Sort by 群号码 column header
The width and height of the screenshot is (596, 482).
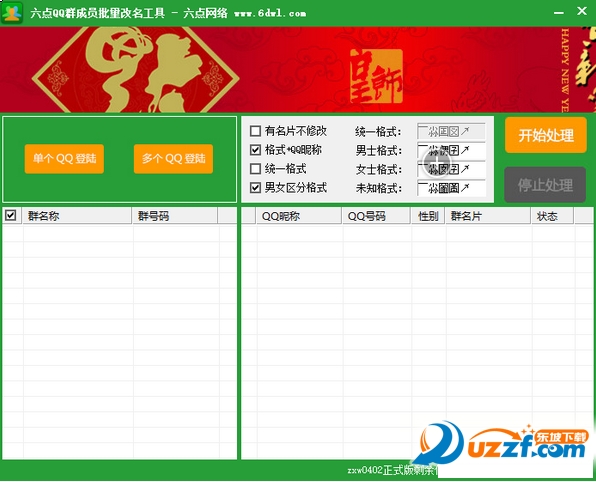click(x=175, y=216)
